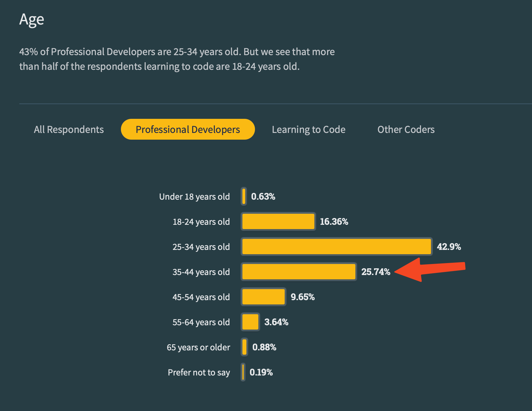Click the 65 years or older bar
The width and height of the screenshot is (532, 411).
[x=244, y=347]
